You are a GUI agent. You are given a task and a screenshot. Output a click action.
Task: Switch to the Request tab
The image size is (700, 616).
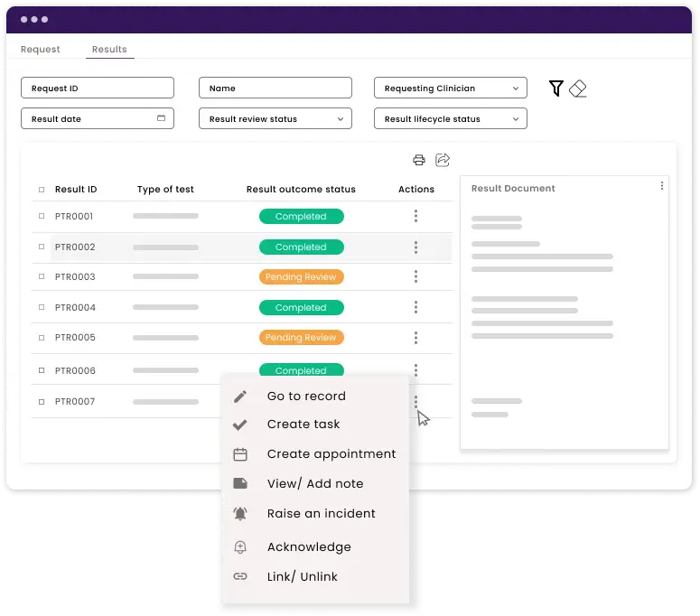(41, 50)
